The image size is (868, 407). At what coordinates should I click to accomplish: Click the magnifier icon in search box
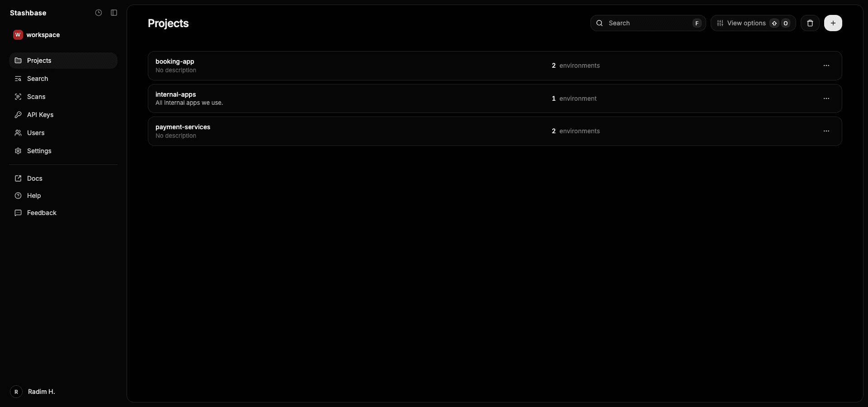[x=599, y=23]
